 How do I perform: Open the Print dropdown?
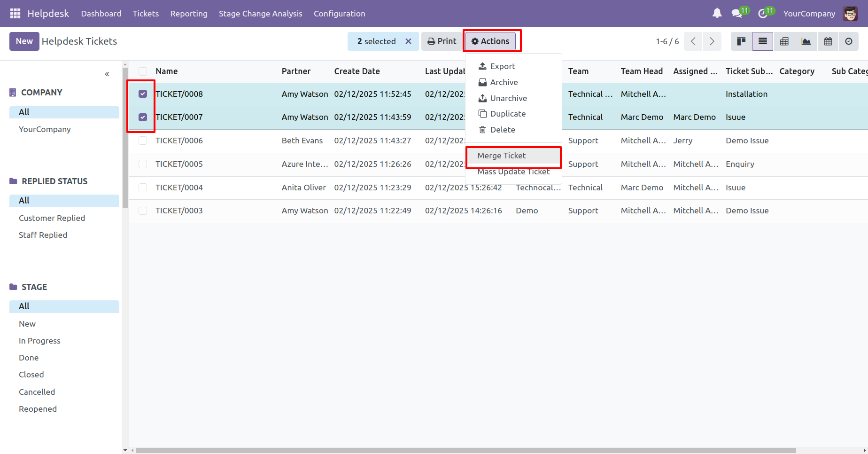pyautogui.click(x=442, y=41)
